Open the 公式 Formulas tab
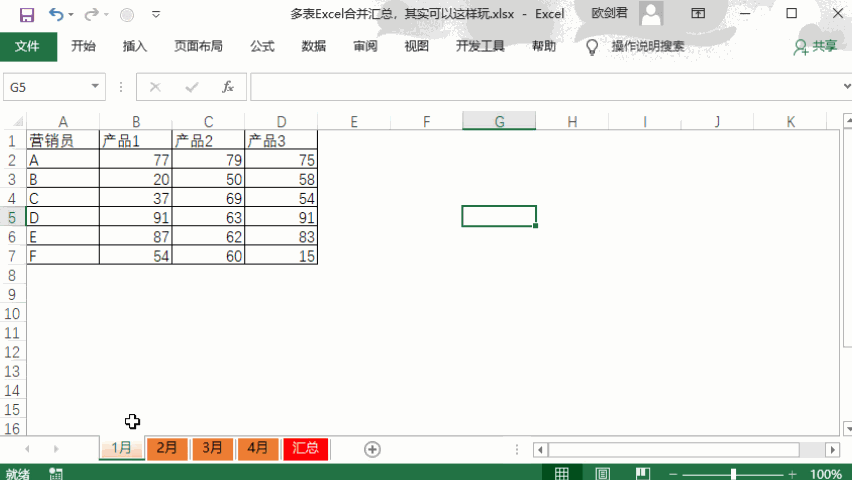This screenshot has height=480, width=852. click(x=262, y=46)
